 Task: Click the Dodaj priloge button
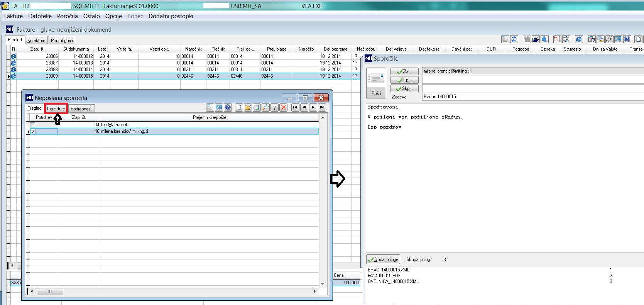point(383,259)
